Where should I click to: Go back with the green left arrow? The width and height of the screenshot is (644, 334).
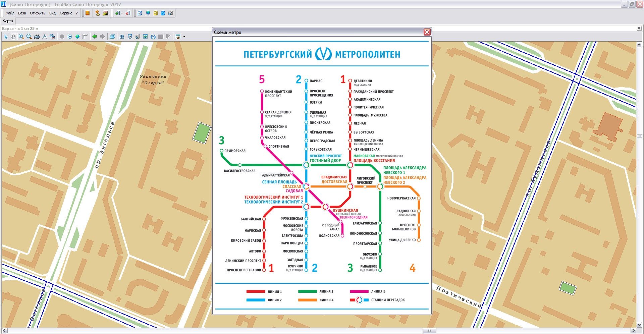(x=95, y=37)
